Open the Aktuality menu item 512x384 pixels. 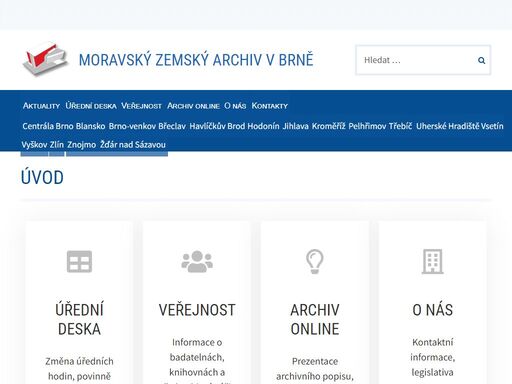(41, 106)
